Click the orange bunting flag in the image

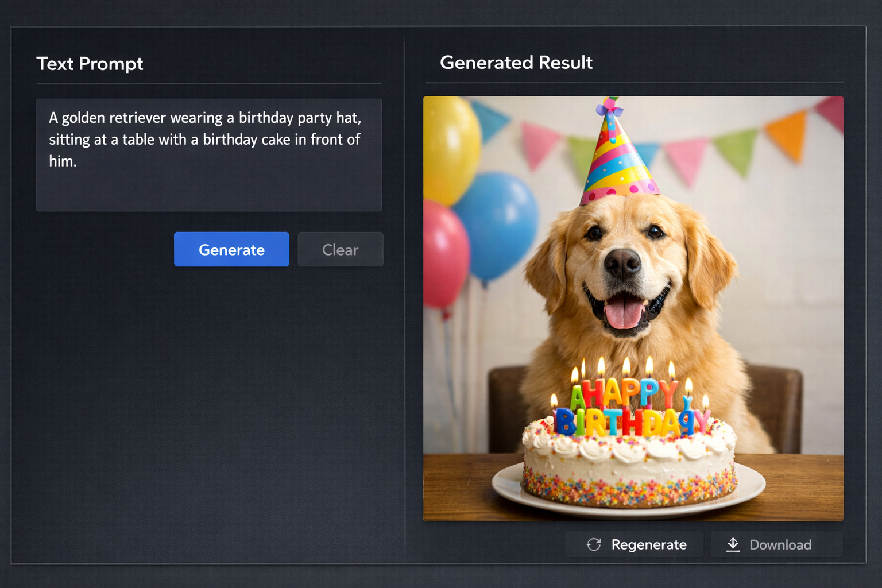(788, 134)
